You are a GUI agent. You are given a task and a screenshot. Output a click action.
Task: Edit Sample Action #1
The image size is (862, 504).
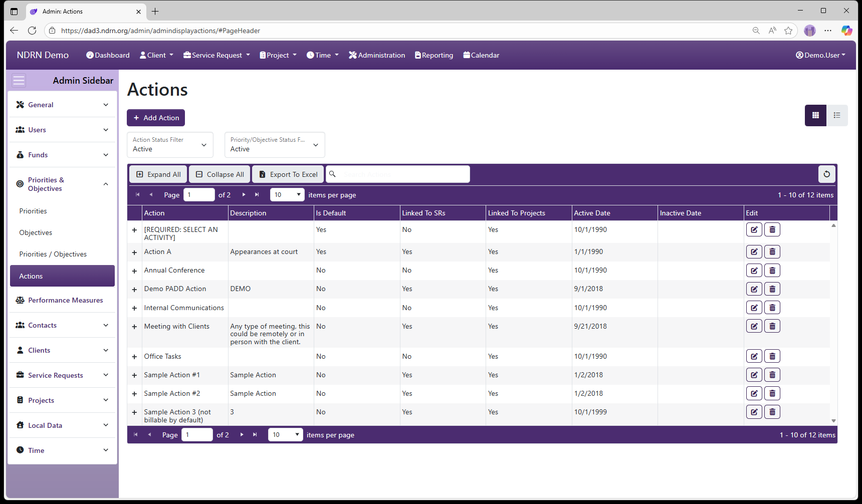[754, 375]
